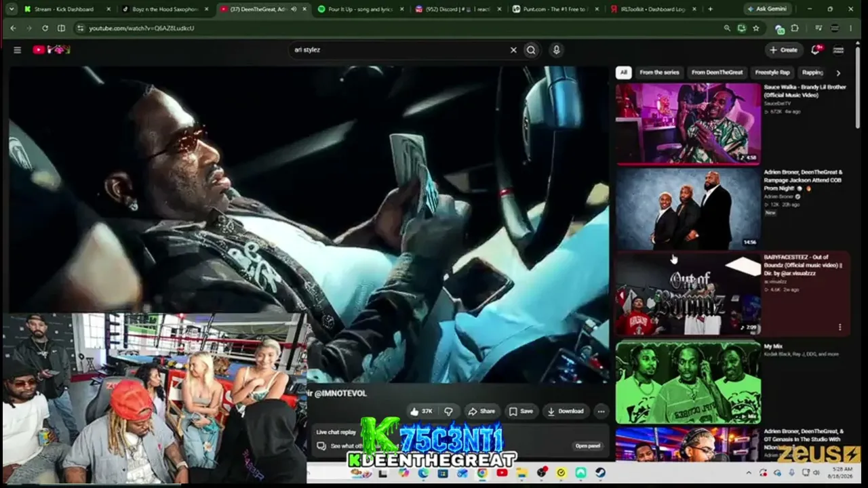Select the 'Rapping' filter chip
This screenshot has height=488, width=868.
click(x=812, y=73)
